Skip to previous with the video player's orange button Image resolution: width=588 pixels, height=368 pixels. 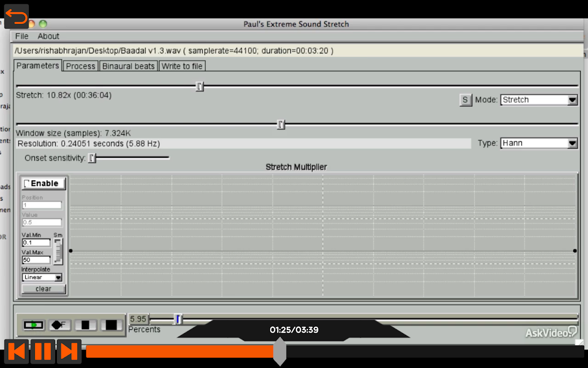coord(17,351)
